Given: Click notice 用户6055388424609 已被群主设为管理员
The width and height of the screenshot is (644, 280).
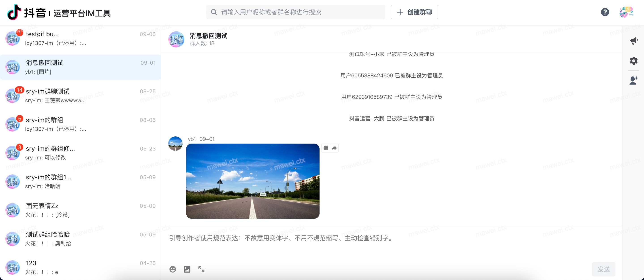Looking at the screenshot, I should click(391, 75).
